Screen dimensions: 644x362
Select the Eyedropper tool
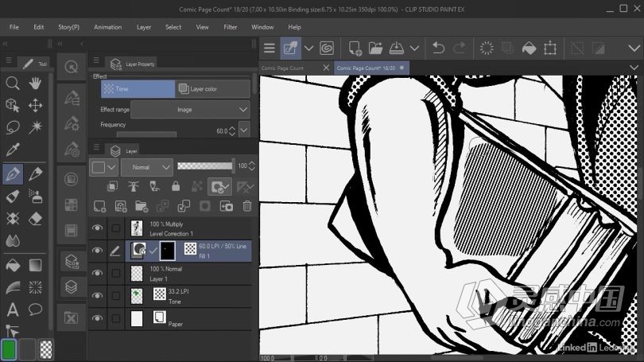point(13,150)
